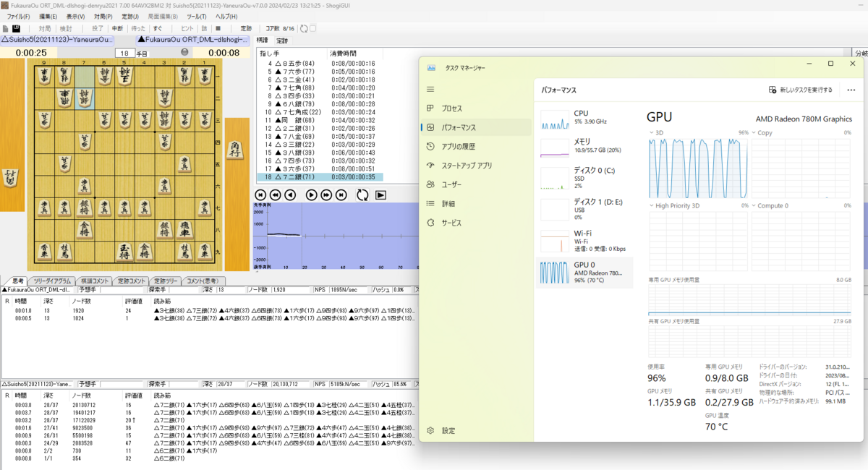Open the Copy graph dropdown chevron
The height and width of the screenshot is (470, 868).
click(x=753, y=133)
